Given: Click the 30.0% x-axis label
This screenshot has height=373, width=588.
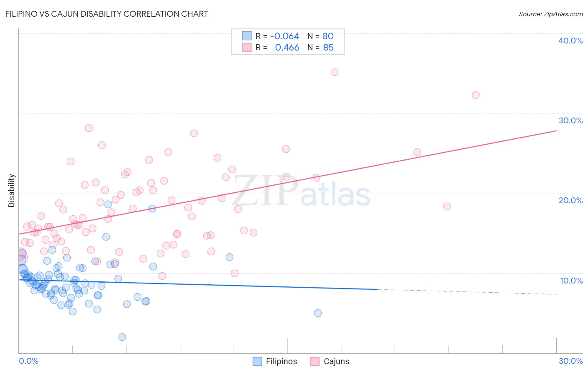Looking at the screenshot, I should (570, 361).
